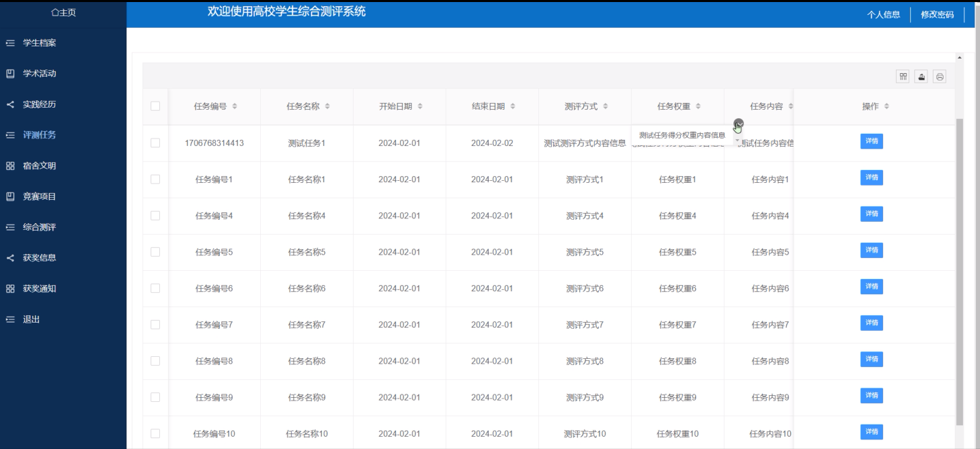Open 个人信息 in top bar
980x449 pixels.
tap(884, 14)
